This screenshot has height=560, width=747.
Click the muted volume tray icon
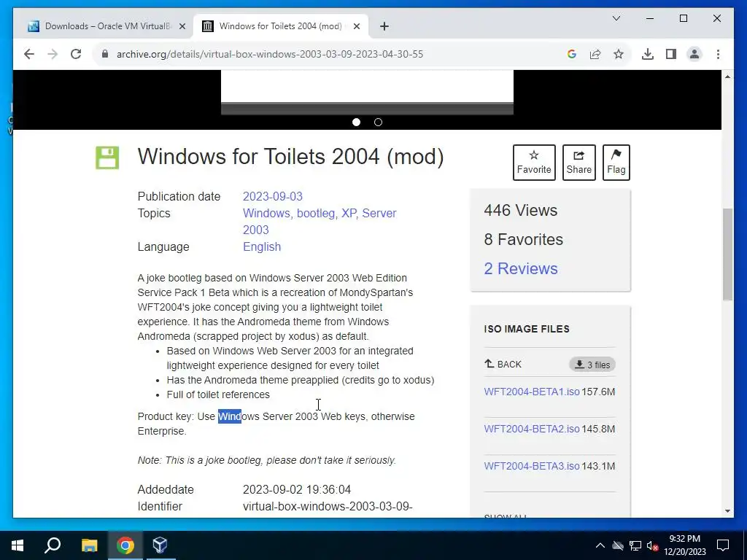[x=653, y=545]
